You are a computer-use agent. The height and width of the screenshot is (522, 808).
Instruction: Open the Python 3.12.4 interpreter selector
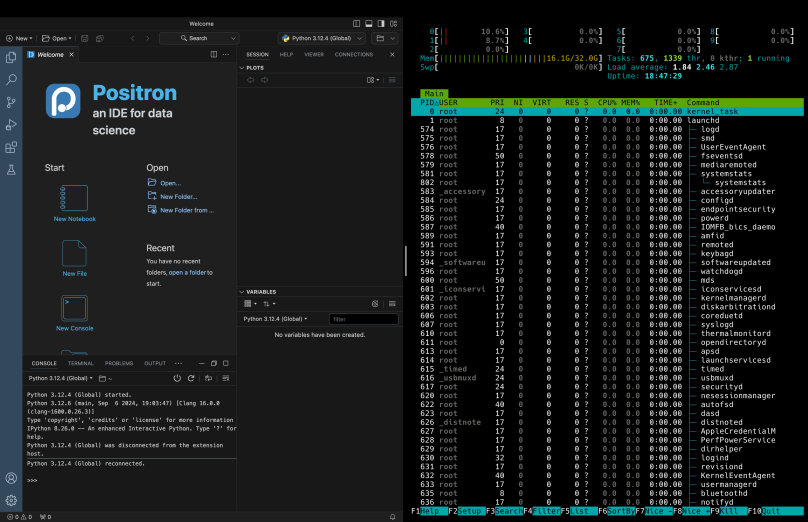(322, 38)
